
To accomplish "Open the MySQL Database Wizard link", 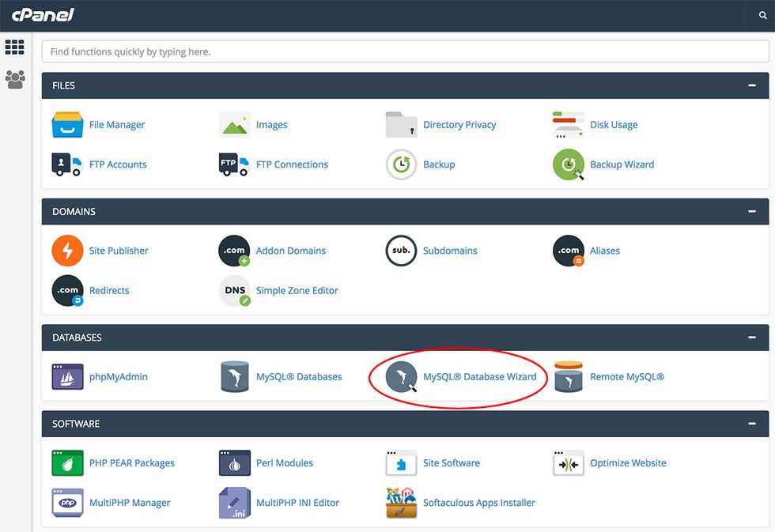I will 479,376.
